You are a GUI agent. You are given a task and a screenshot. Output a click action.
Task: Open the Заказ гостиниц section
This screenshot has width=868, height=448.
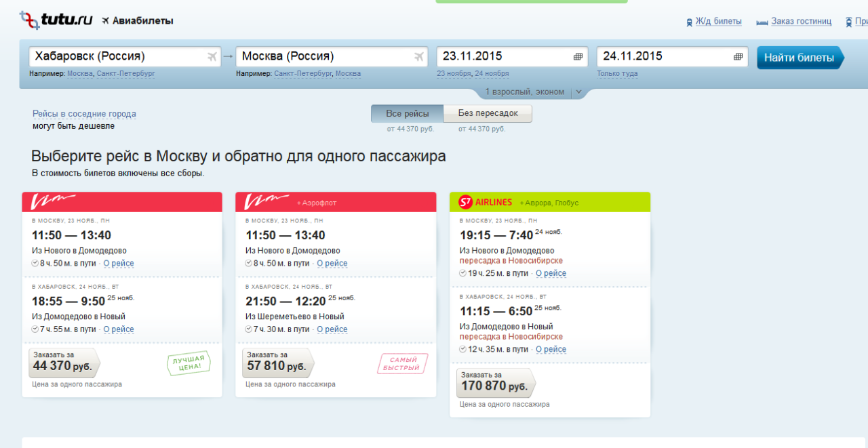(x=801, y=21)
